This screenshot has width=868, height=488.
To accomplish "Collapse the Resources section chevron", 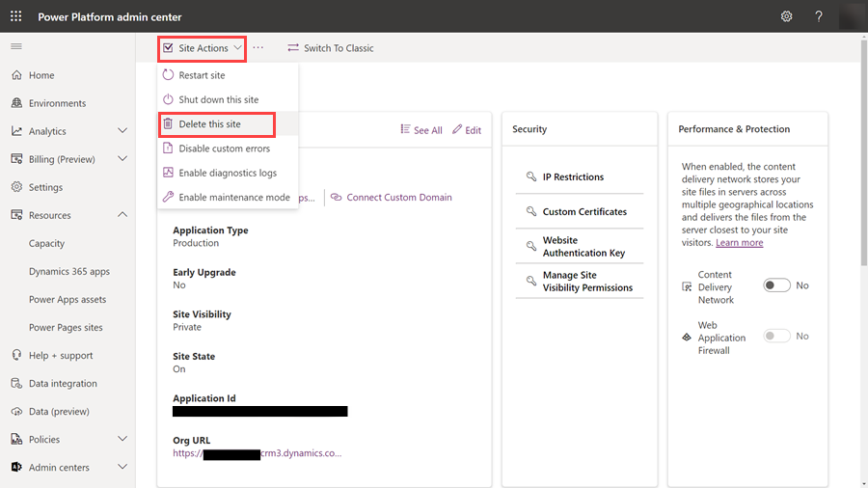I will pos(122,215).
